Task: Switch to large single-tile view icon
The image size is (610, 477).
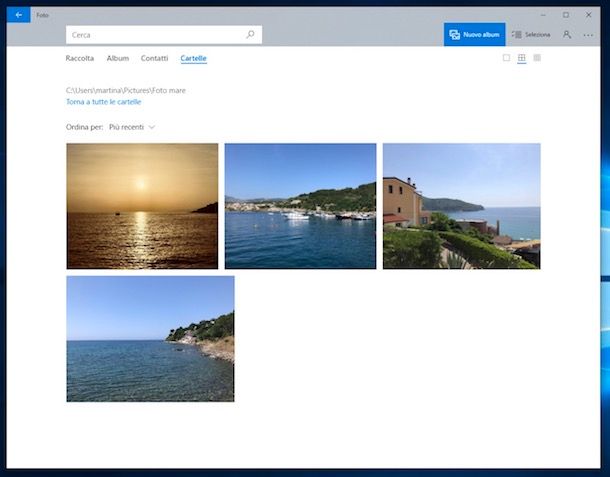Action: [x=506, y=58]
